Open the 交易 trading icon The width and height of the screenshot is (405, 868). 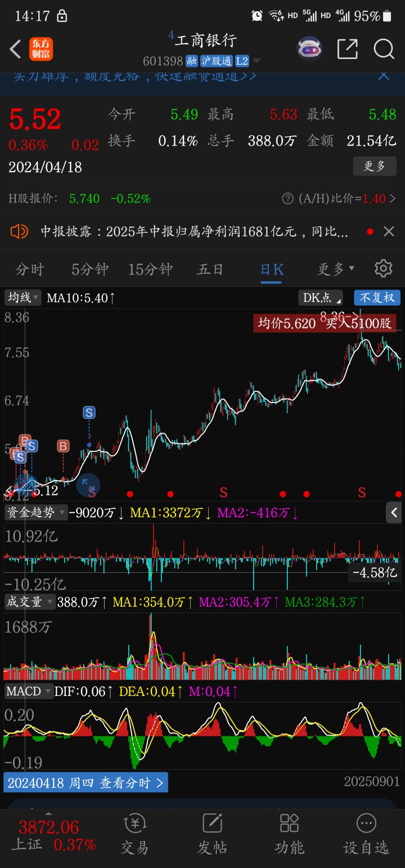(x=135, y=834)
